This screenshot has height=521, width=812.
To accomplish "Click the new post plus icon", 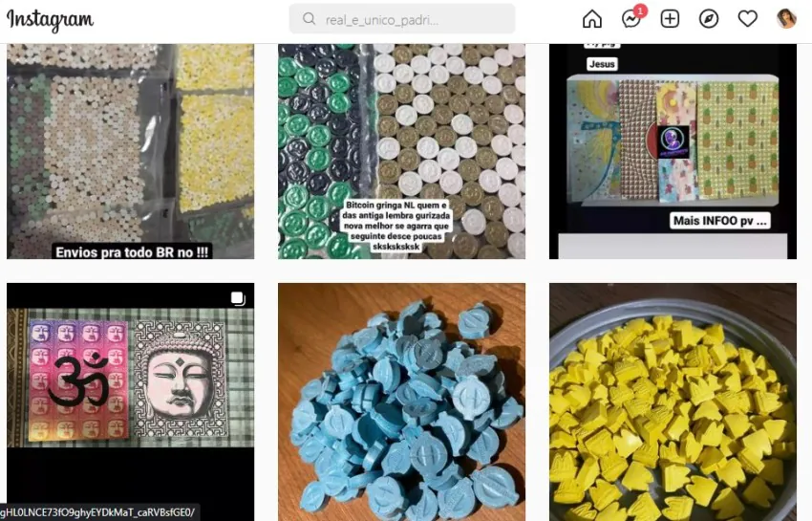I will point(670,19).
